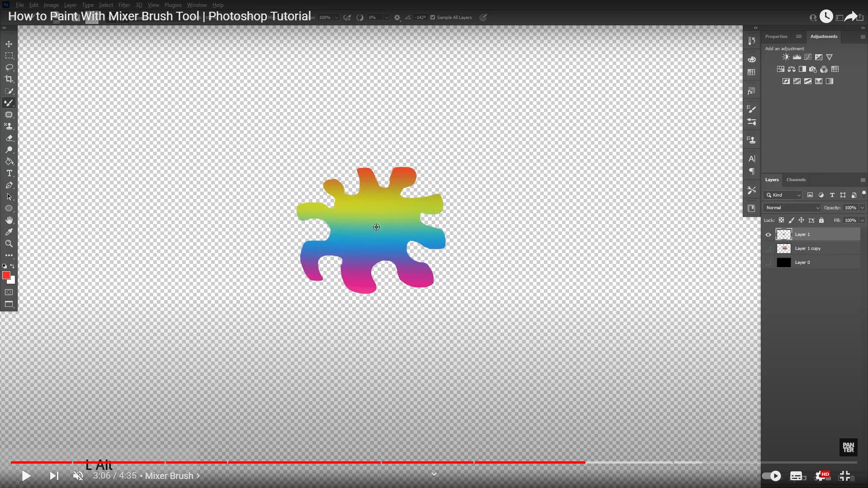
Task: Select the Eraser tool
Action: pyautogui.click(x=9, y=138)
